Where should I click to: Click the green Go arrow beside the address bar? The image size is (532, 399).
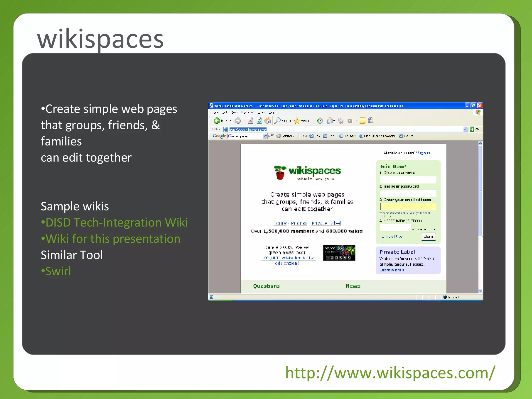472,129
